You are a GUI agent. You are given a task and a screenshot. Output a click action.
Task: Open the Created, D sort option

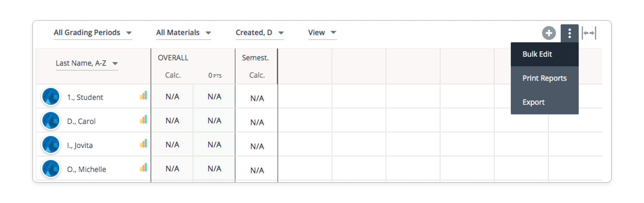click(259, 32)
